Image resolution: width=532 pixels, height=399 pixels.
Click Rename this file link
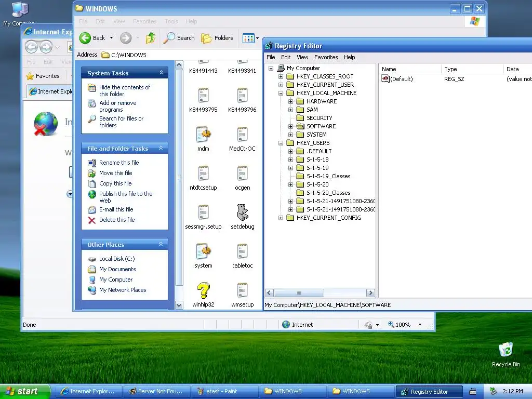pos(119,163)
